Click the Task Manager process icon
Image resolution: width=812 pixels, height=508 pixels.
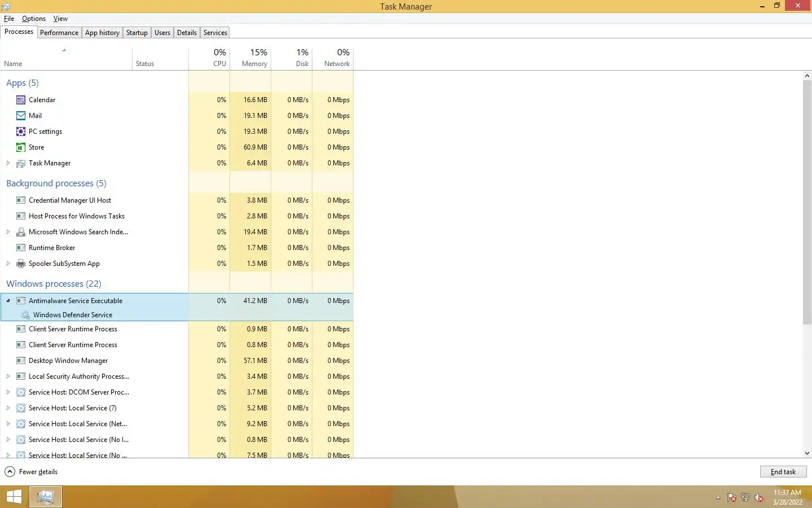point(21,163)
